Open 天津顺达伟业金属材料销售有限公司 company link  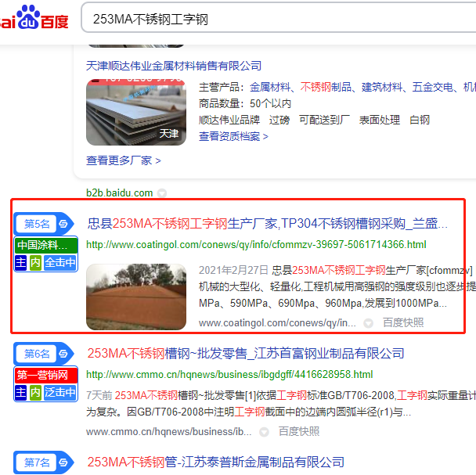click(174, 66)
